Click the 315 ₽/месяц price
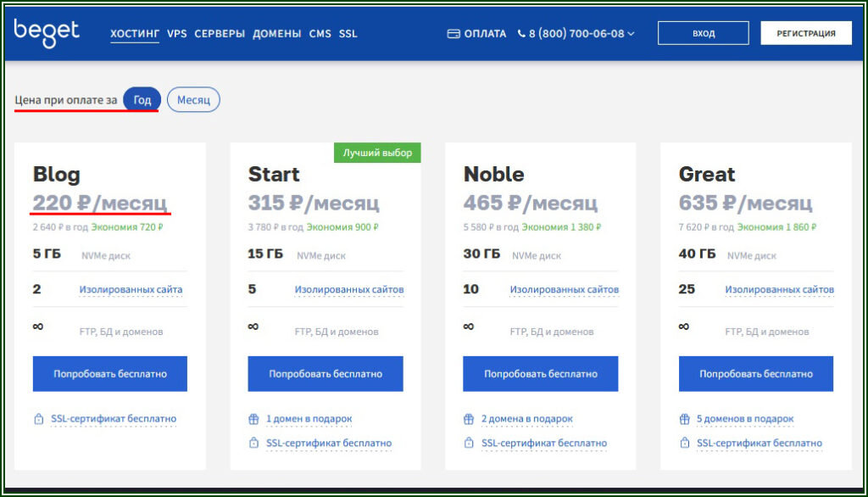Screen dimensions: 868x497 [x=314, y=203]
